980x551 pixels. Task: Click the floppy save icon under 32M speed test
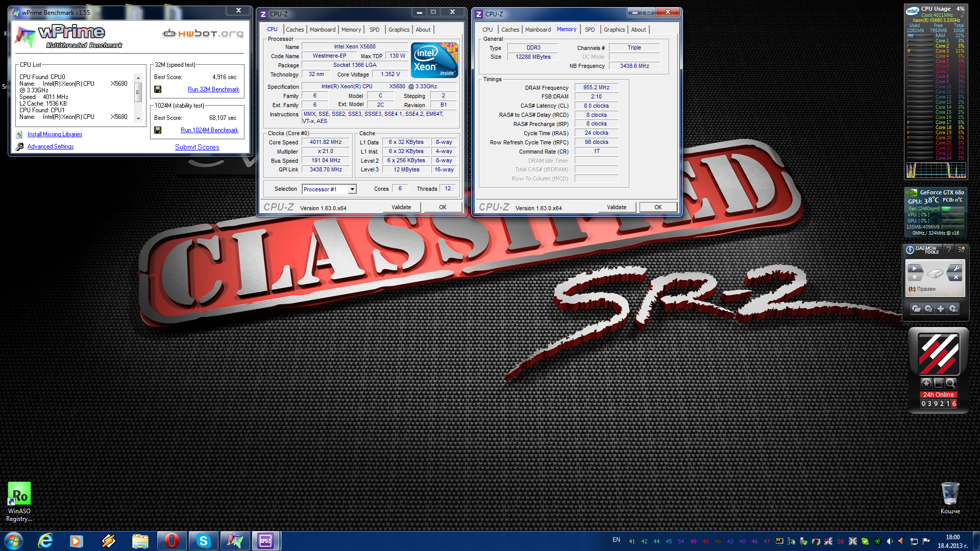click(x=158, y=89)
